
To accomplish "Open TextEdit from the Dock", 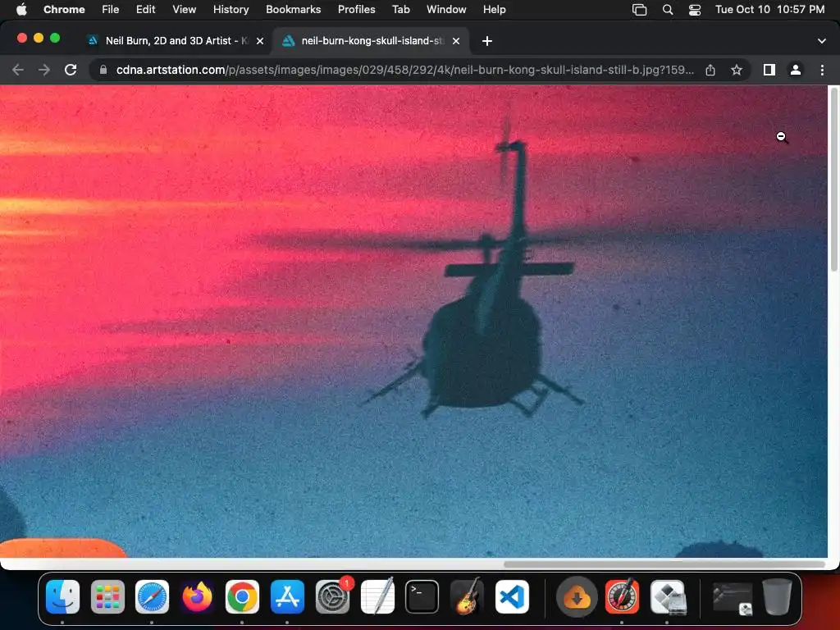I will click(x=377, y=597).
